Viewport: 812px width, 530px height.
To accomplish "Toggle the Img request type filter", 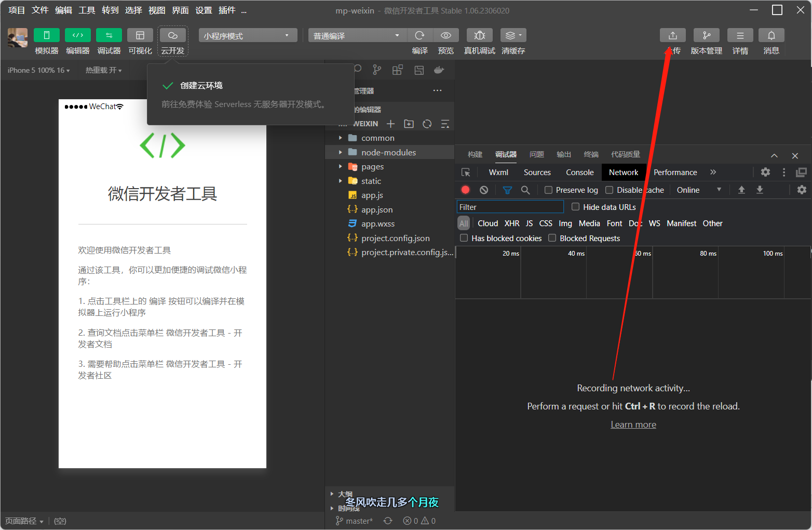I will tap(565, 223).
